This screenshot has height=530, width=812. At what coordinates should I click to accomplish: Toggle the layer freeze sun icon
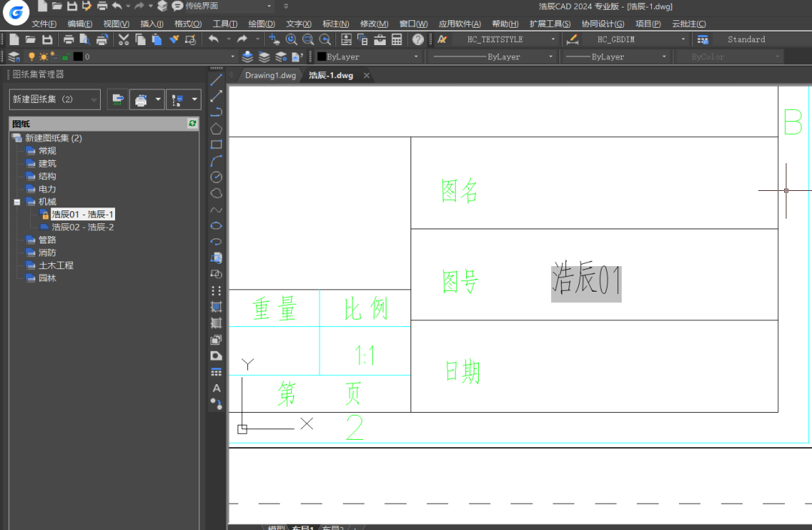point(44,56)
